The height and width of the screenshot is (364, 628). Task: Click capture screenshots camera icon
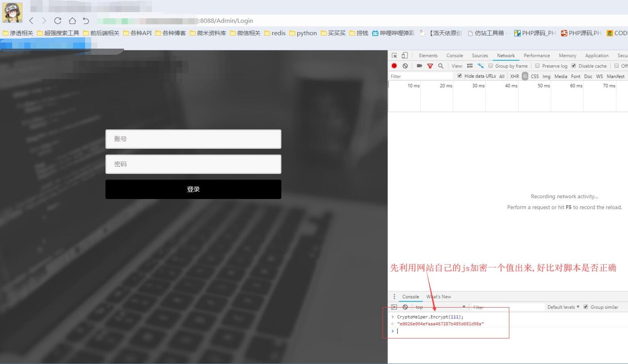(419, 66)
